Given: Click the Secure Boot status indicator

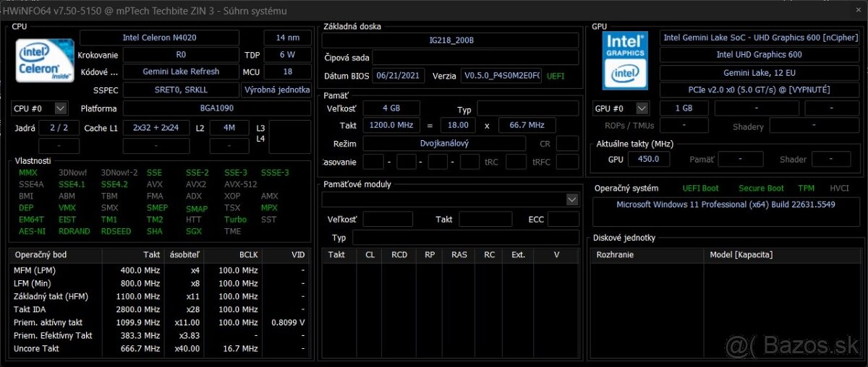Looking at the screenshot, I should [761, 188].
